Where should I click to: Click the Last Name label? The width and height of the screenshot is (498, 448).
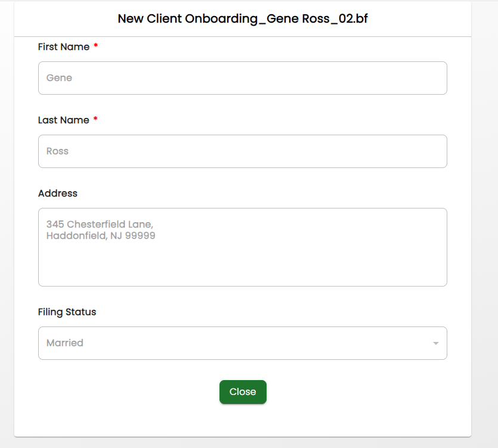pyautogui.click(x=64, y=120)
